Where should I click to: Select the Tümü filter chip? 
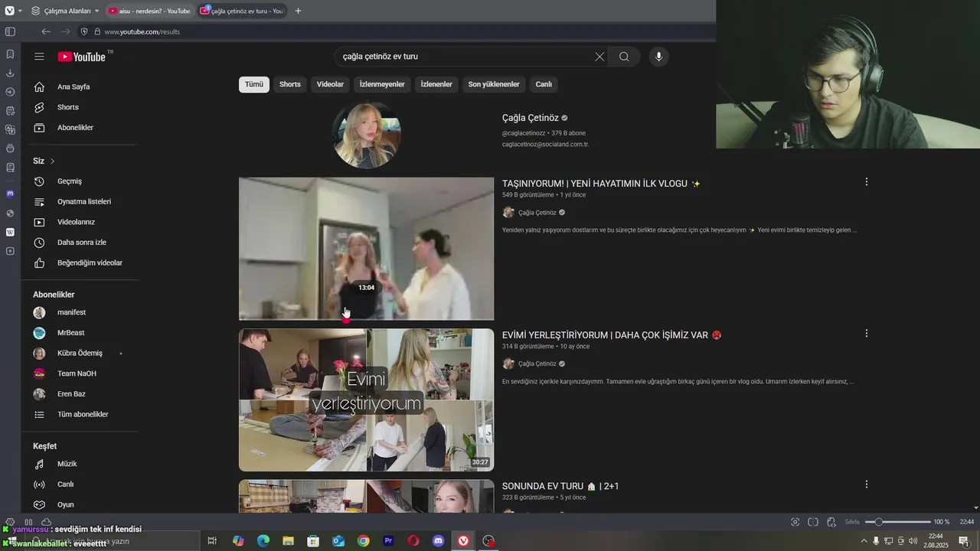coord(253,84)
